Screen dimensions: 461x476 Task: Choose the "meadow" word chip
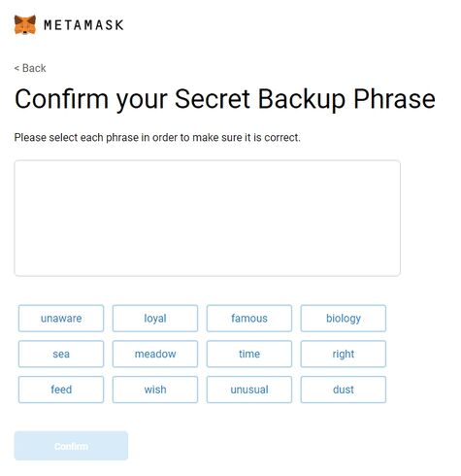155,354
